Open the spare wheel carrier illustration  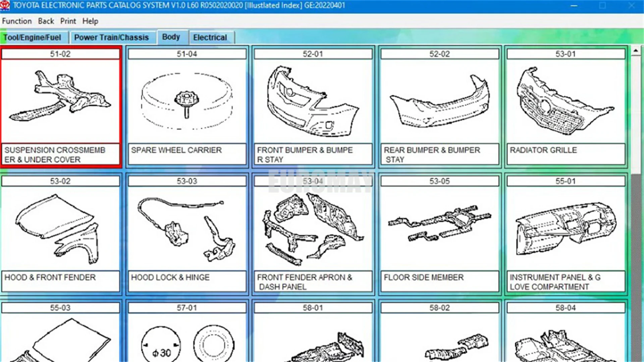pyautogui.click(x=187, y=101)
